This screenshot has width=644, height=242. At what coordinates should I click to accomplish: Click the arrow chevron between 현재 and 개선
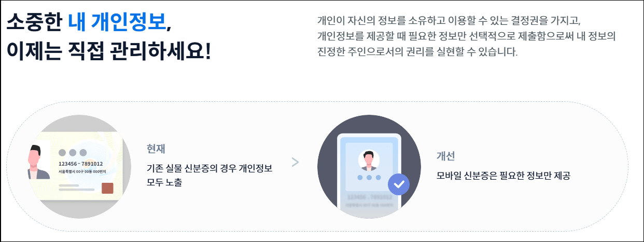click(x=295, y=162)
